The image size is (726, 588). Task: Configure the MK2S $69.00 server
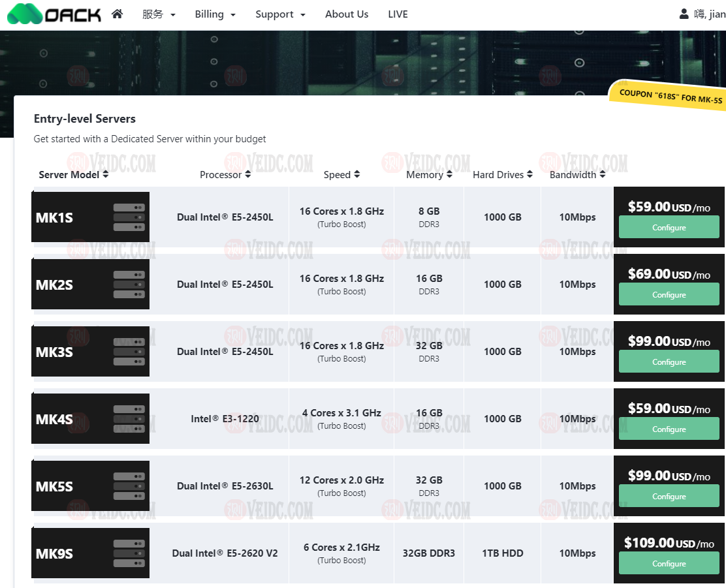669,294
